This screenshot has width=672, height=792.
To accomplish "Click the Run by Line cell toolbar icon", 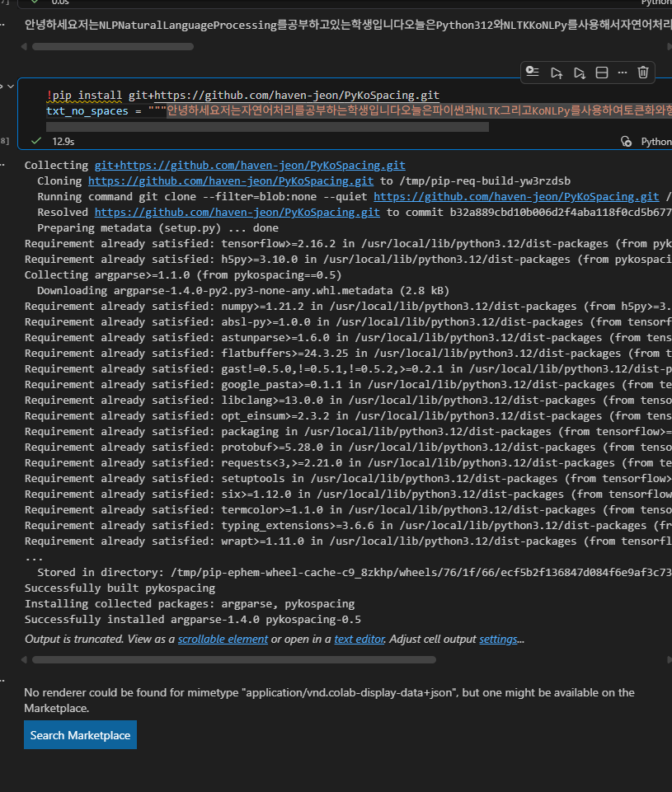I will [533, 72].
